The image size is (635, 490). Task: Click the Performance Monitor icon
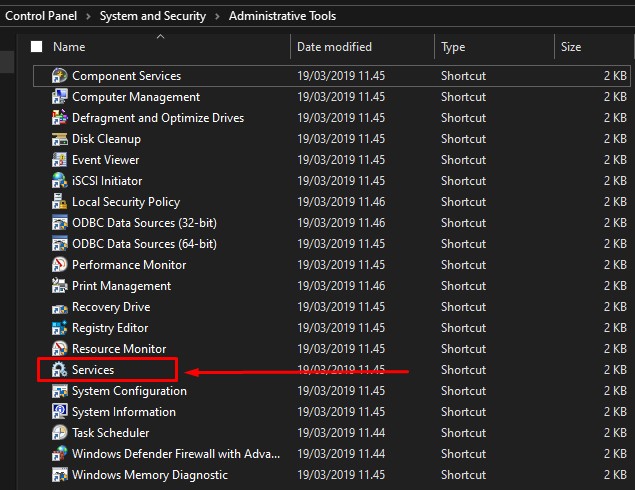[x=60, y=265]
